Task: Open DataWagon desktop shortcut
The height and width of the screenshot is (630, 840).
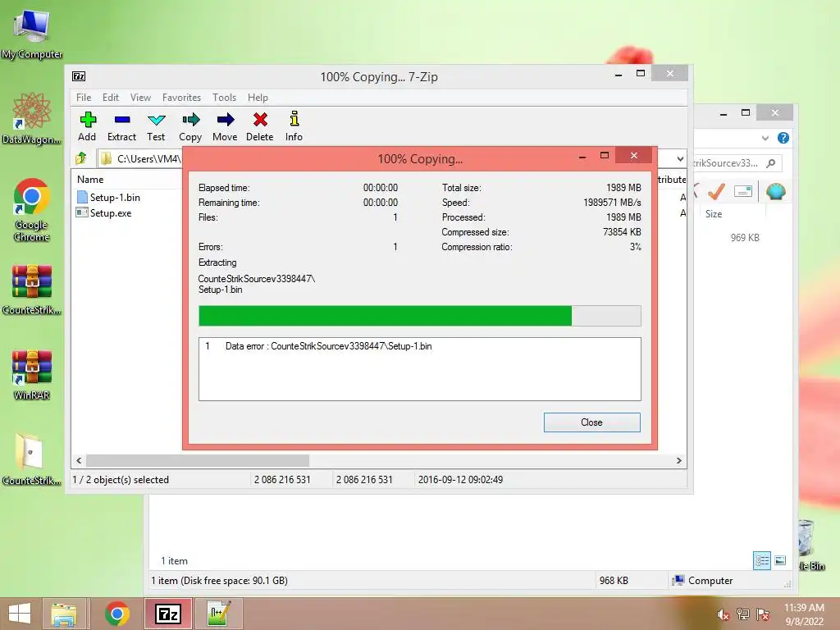Action: (x=32, y=112)
